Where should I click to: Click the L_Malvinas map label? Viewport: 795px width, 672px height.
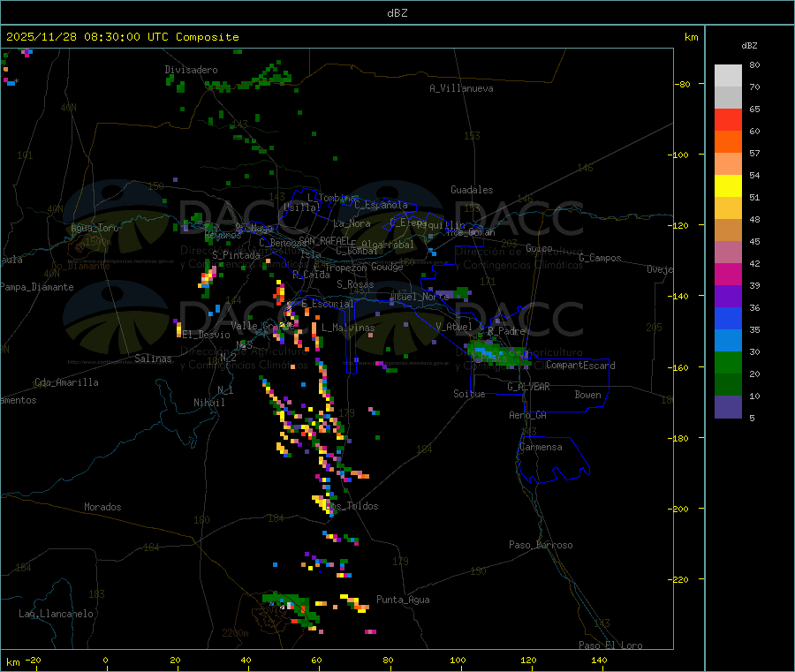coord(348,328)
